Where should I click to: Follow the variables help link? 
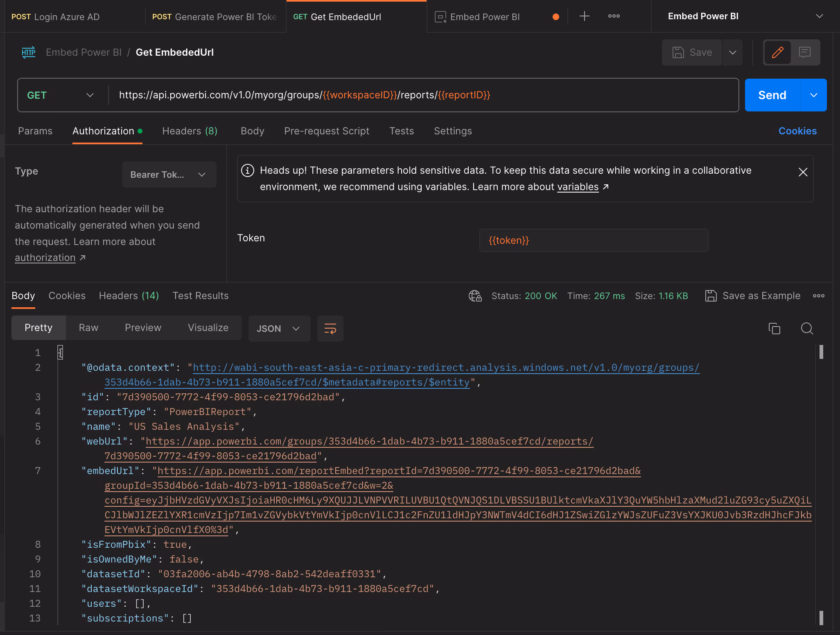578,187
